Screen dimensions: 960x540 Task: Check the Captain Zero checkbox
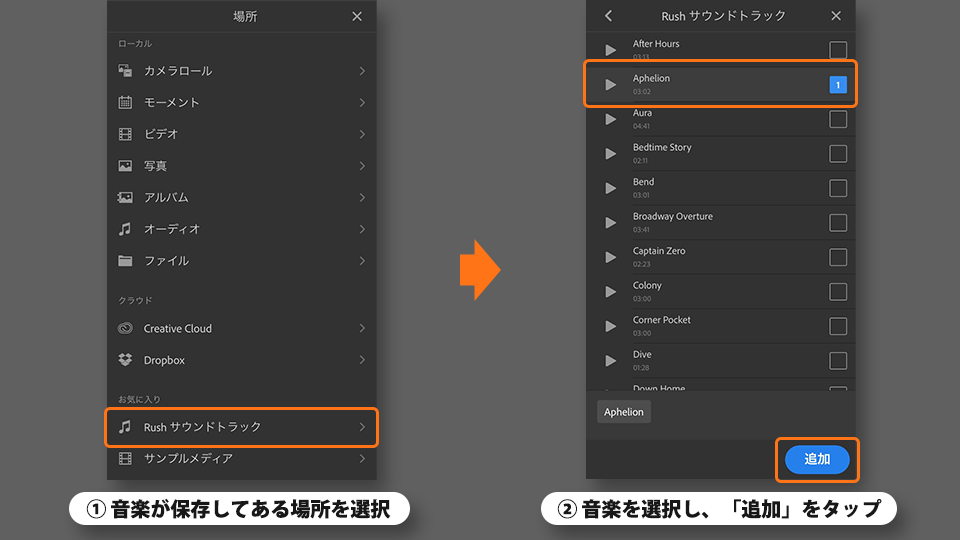pyautogui.click(x=838, y=257)
